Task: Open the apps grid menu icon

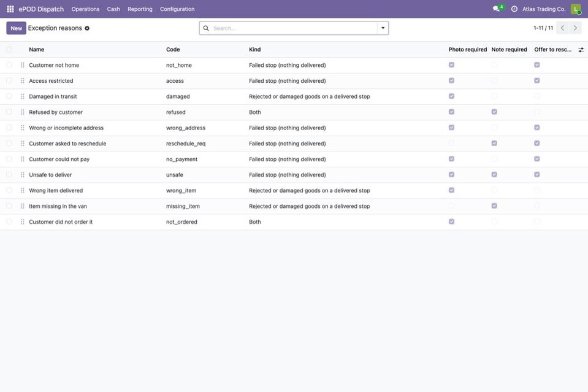Action: (x=10, y=9)
